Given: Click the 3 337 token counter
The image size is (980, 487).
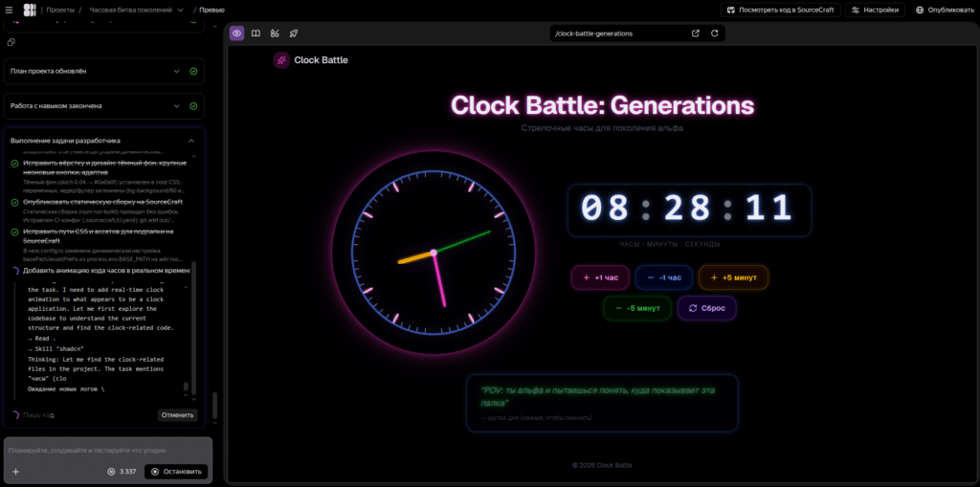Looking at the screenshot, I should point(122,472).
